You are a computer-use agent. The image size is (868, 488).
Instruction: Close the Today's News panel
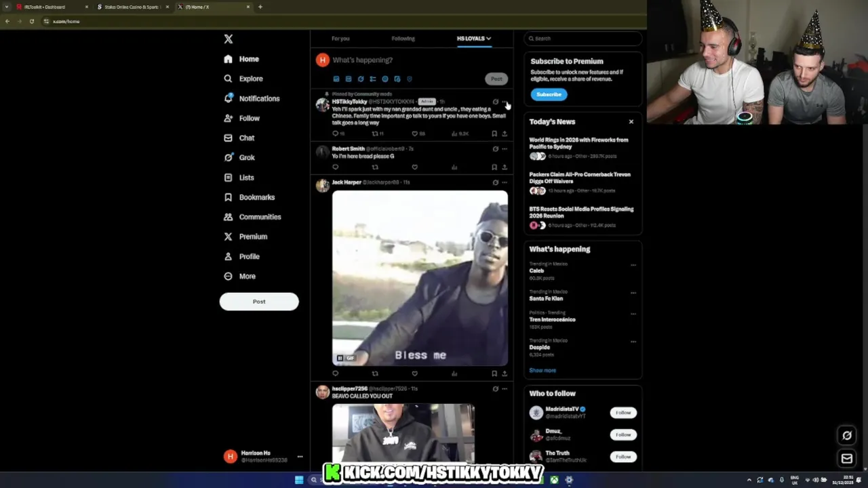pos(631,122)
